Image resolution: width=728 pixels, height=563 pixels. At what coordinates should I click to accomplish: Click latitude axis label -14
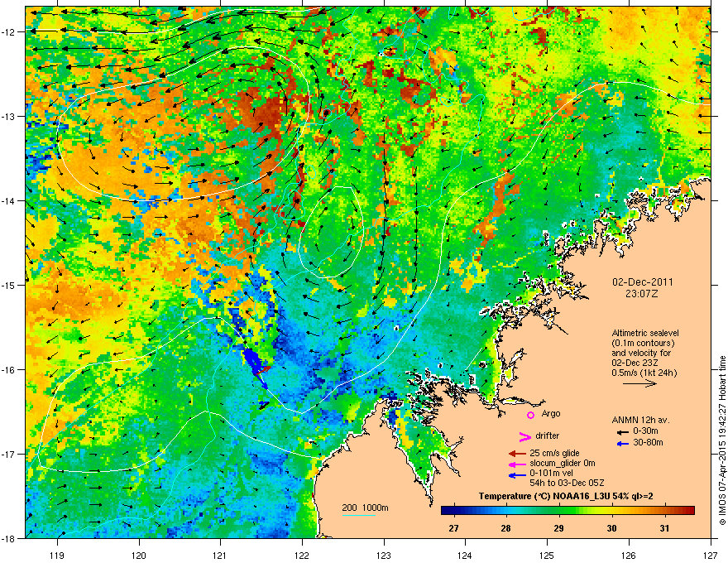click(10, 201)
